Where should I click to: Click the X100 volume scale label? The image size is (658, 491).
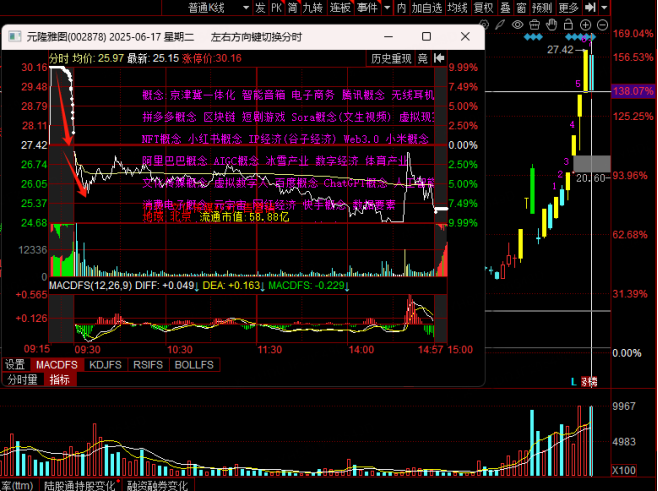624,470
